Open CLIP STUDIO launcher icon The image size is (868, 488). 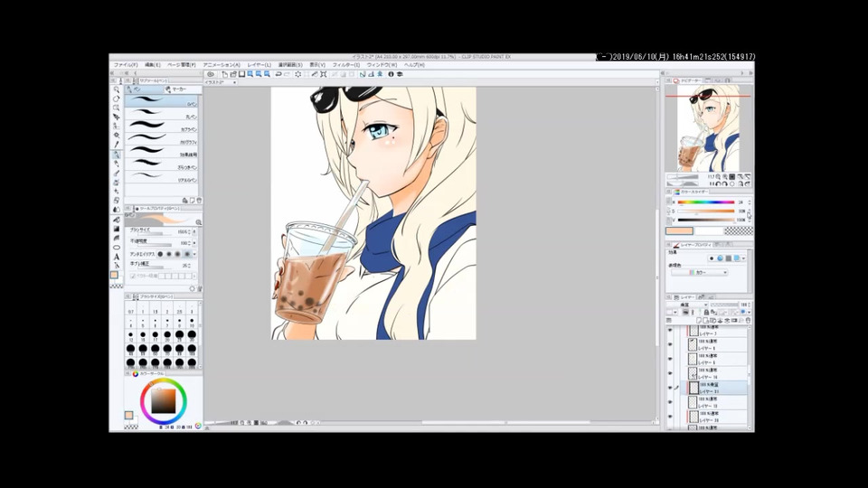point(211,74)
